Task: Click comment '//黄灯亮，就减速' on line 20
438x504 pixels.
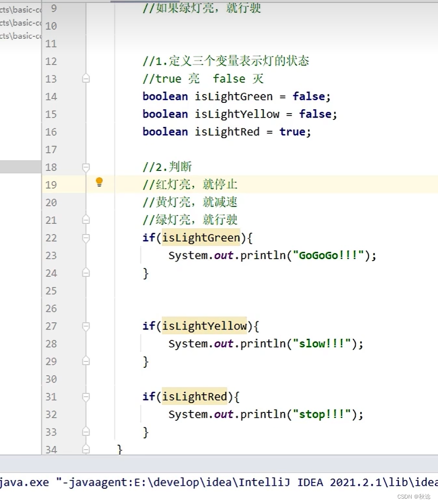Action: [x=190, y=202]
